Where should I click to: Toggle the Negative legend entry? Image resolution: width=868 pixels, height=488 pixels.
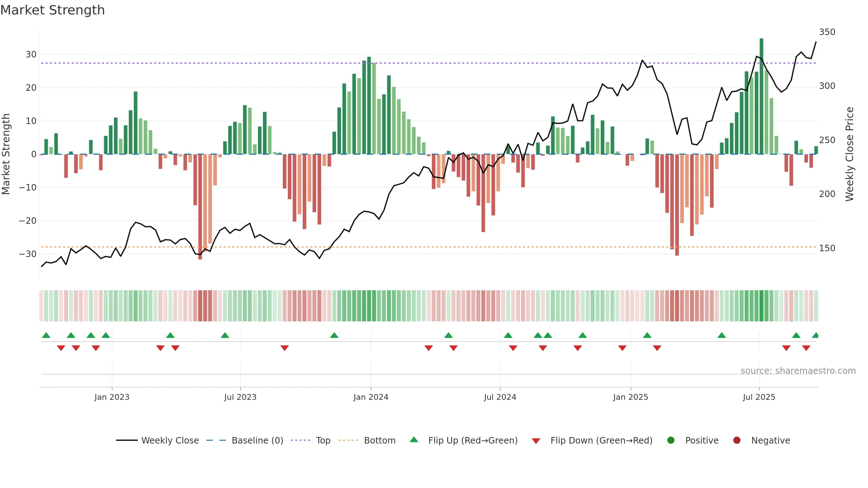[x=761, y=440]
